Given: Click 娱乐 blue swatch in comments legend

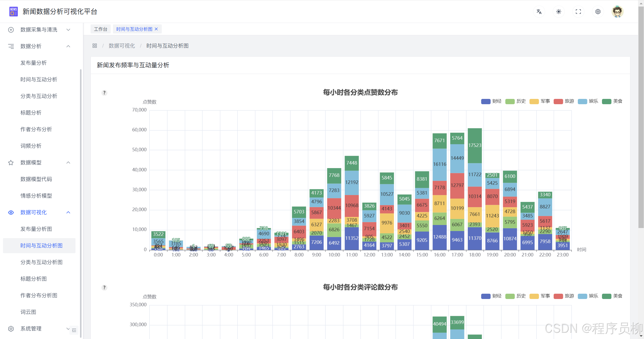Looking at the screenshot, I should pos(582,296).
